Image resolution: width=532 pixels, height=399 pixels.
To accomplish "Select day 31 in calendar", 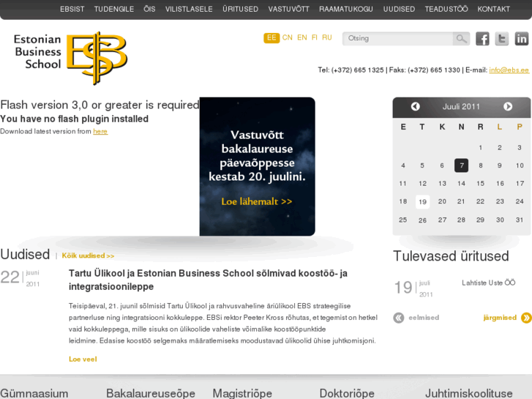I will pos(520,220).
